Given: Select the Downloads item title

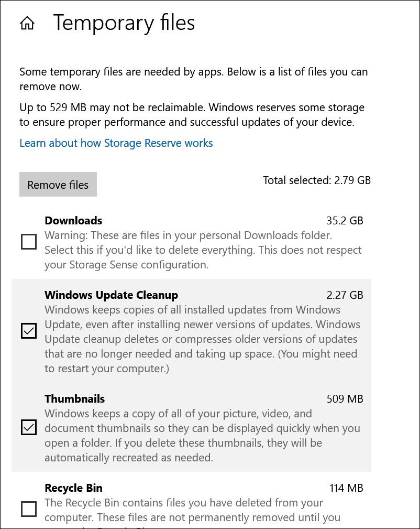Looking at the screenshot, I should click(73, 221).
